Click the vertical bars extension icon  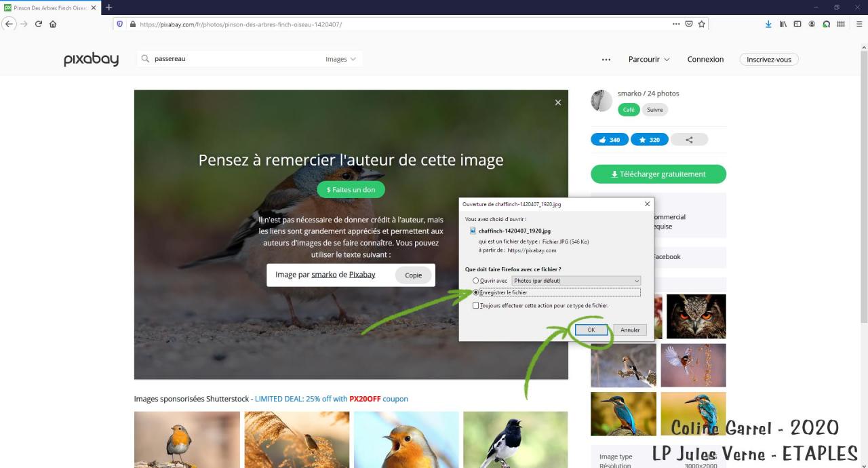(x=841, y=24)
